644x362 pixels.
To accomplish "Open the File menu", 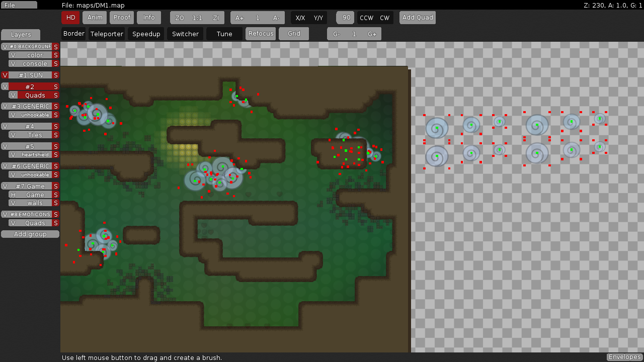I will pos(19,5).
